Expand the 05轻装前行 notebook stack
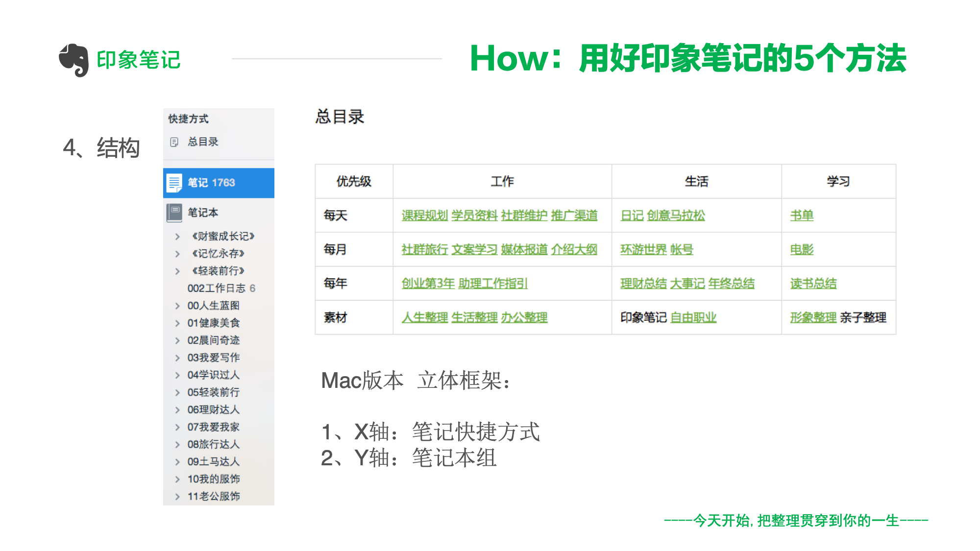The width and height of the screenshot is (980, 551). click(x=177, y=392)
